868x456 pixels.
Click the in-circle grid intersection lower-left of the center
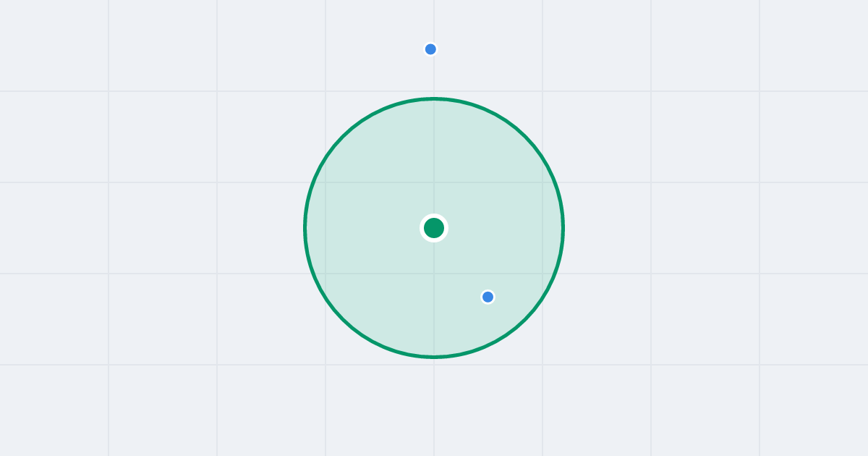pos(325,274)
